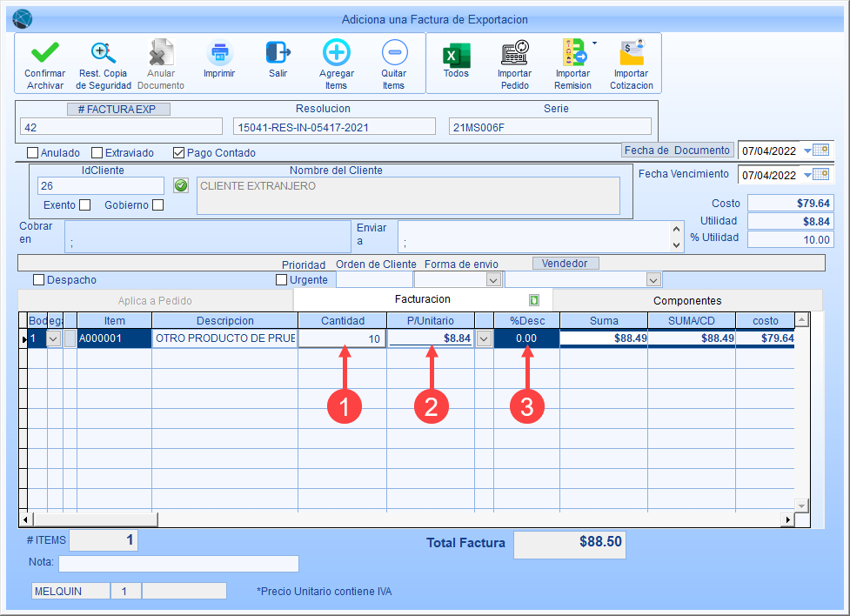Viewport: 850px width, 616px height.
Task: Remove a line with Quitar Items icon
Action: click(x=394, y=52)
